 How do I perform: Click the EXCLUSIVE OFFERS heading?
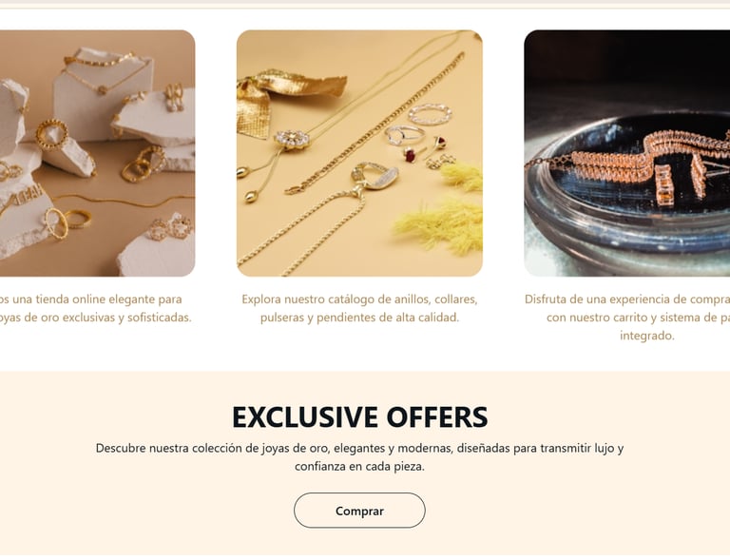click(359, 416)
